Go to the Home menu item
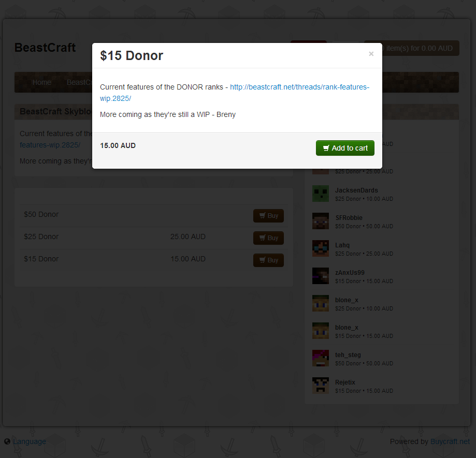Screen dimensions: 476x458 coord(42,82)
